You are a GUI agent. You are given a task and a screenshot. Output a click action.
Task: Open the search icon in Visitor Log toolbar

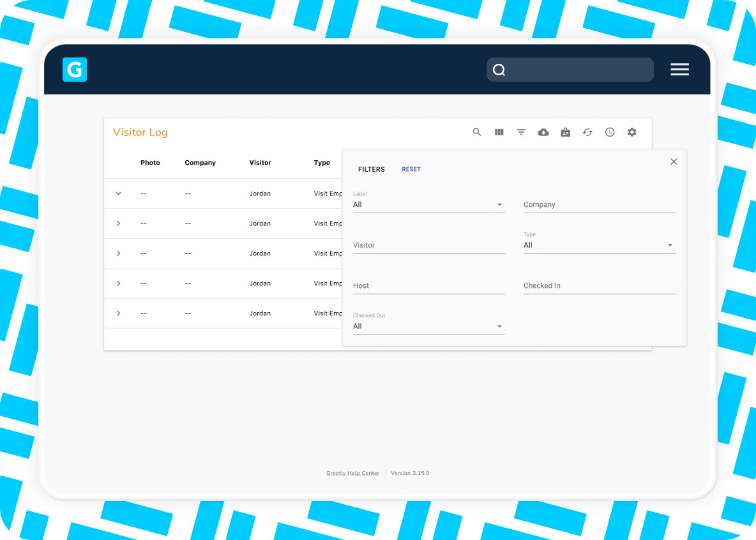[476, 132]
